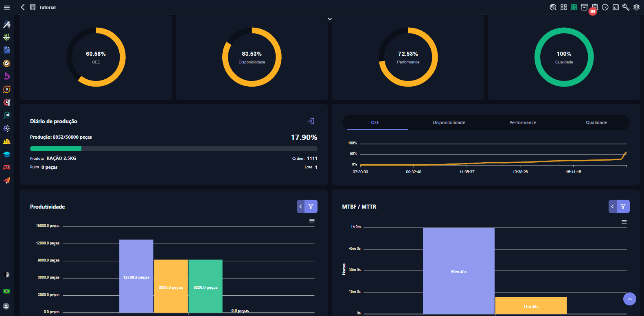Viewport: 644px width, 316px height.
Task: Click the Ordem 1111 value
Action: [312, 158]
